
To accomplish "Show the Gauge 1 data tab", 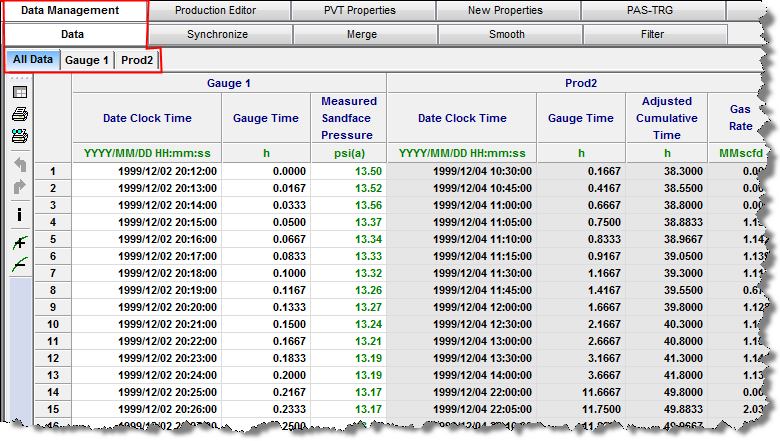I will [87, 60].
